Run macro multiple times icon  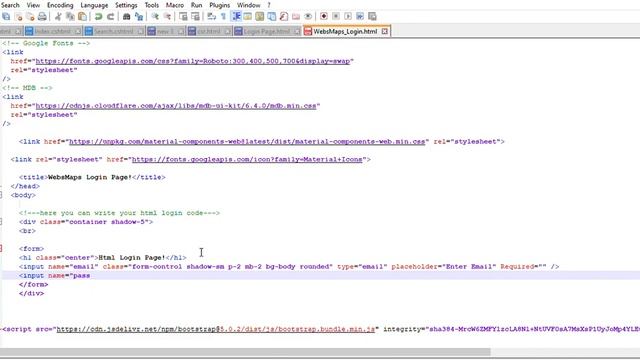click(x=360, y=16)
